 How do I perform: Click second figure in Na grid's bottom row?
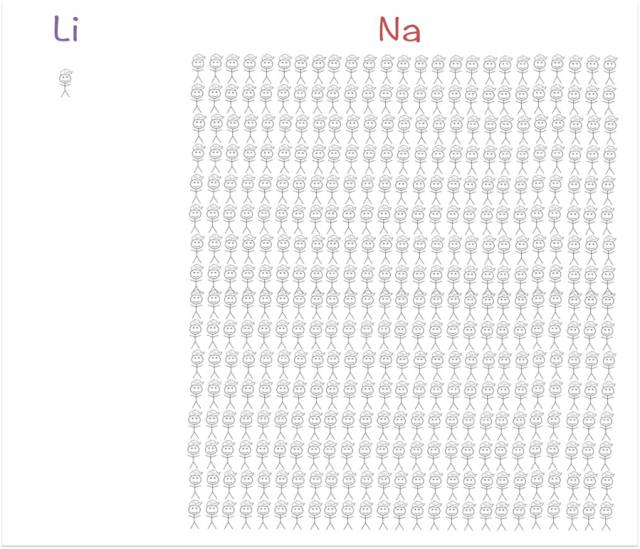212,514
